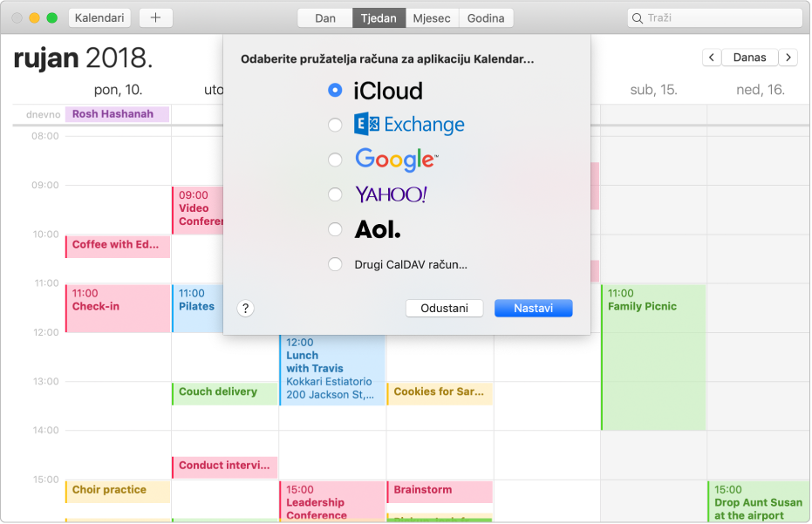This screenshot has height=524, width=812.
Task: Click the iCloud label
Action: [x=388, y=92]
